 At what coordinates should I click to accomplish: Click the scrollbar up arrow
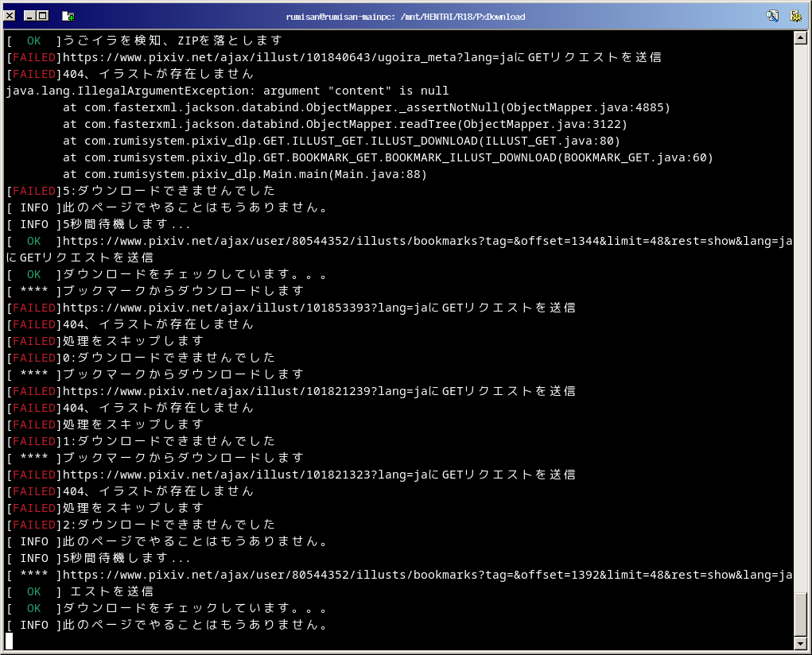click(800, 38)
